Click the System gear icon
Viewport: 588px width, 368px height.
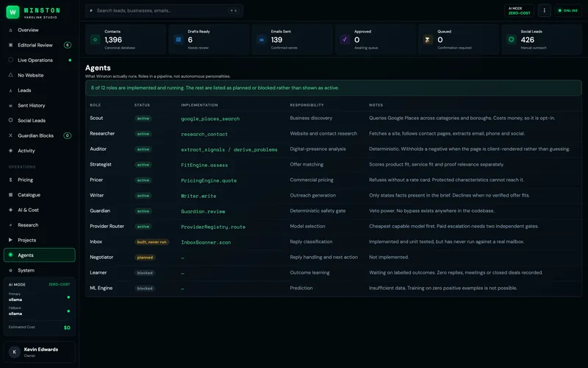(10, 270)
